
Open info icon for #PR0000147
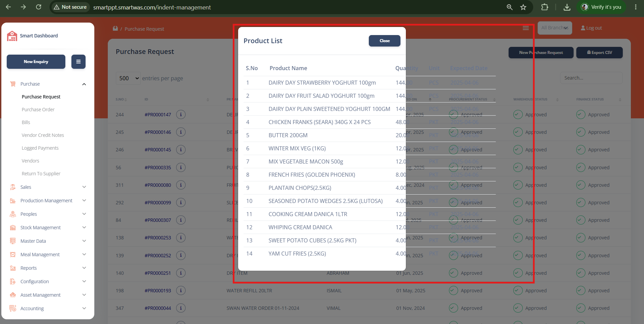coord(181,115)
